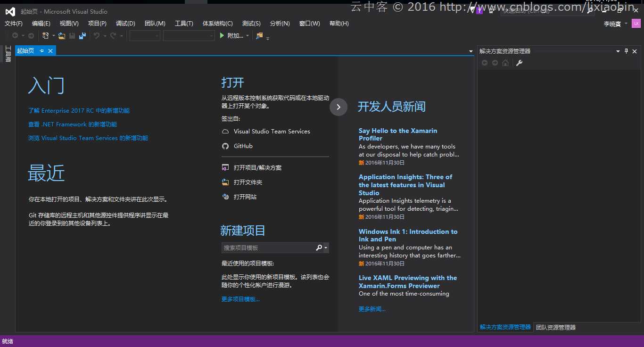Click Solution Explorer properties wrench icon
Viewport: 644px width, 347px height.
point(519,63)
